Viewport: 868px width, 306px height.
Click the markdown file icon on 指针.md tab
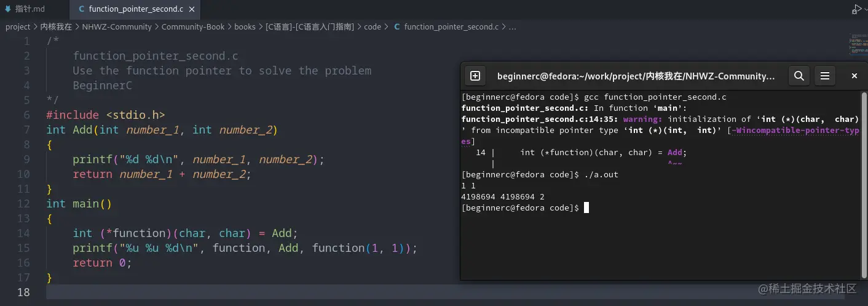point(8,9)
